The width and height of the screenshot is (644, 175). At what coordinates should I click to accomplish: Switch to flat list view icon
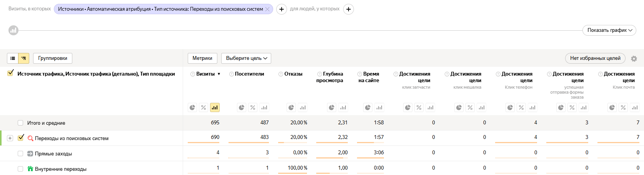(x=13, y=58)
